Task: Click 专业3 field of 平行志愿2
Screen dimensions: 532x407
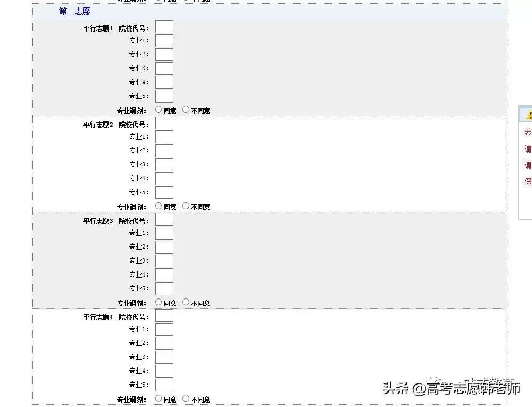Action: click(164, 164)
